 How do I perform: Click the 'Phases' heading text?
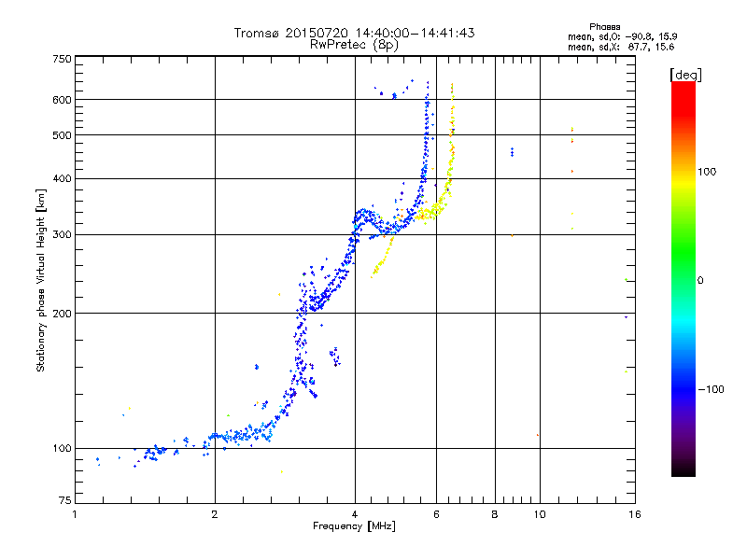pos(604,27)
